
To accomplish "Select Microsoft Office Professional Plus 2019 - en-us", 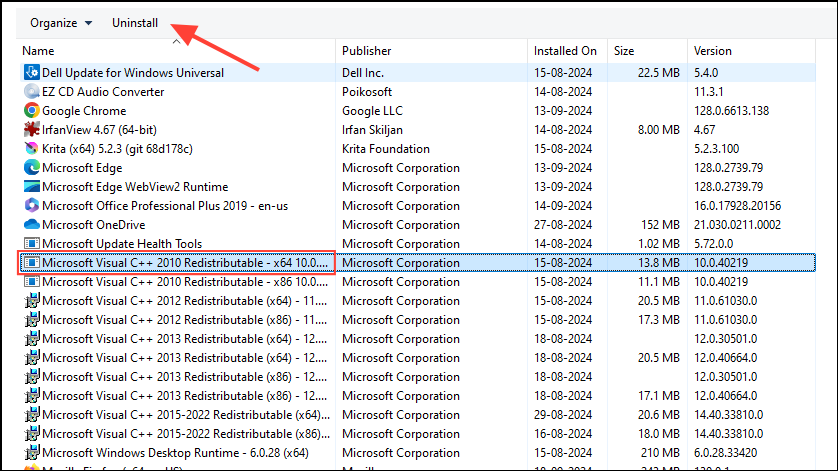I will (165, 206).
